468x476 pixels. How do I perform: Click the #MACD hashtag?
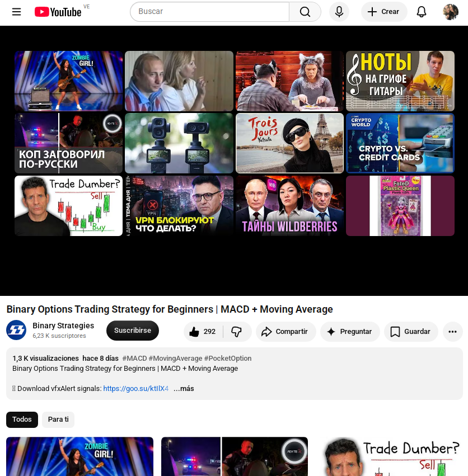coord(134,358)
